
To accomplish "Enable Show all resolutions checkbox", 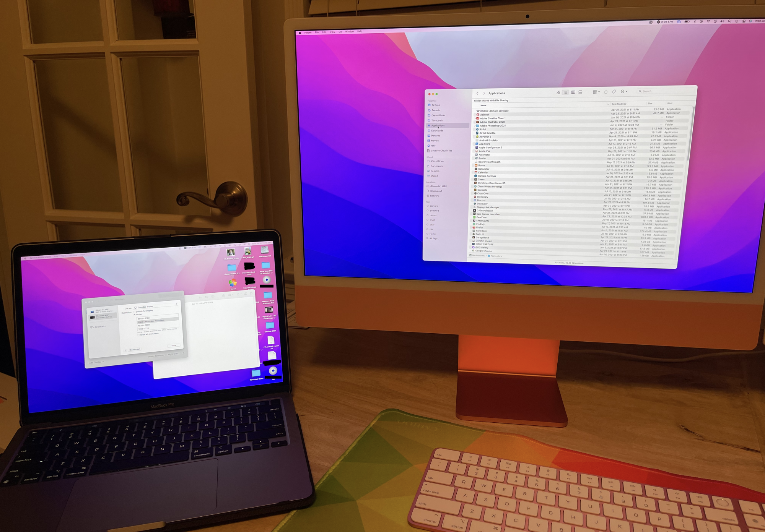I will (x=139, y=335).
